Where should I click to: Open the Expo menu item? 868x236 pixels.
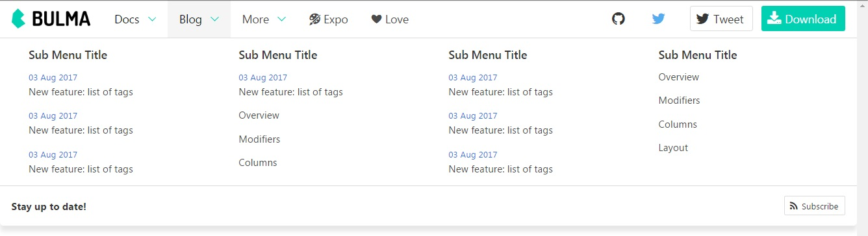[x=329, y=19]
